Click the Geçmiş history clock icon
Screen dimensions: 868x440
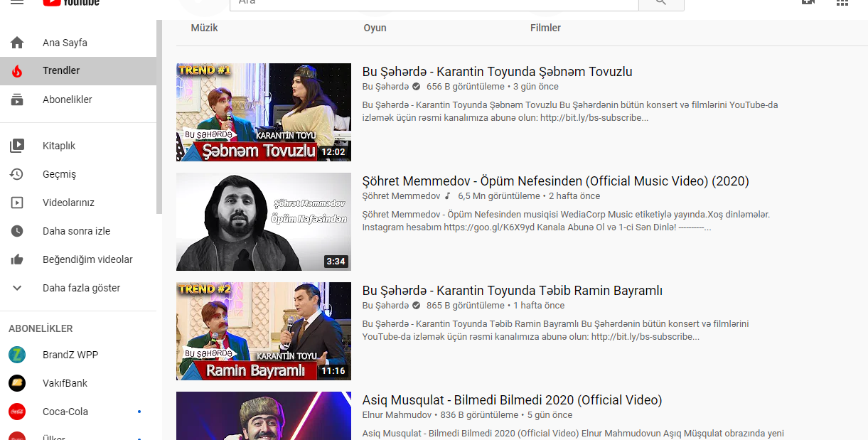17,174
